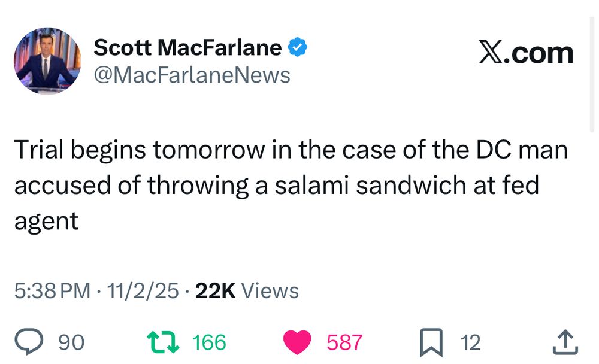Image resolution: width=599 pixels, height=364 pixels.
Task: Select the @MacFarlaneNews handle
Action: 192,74
